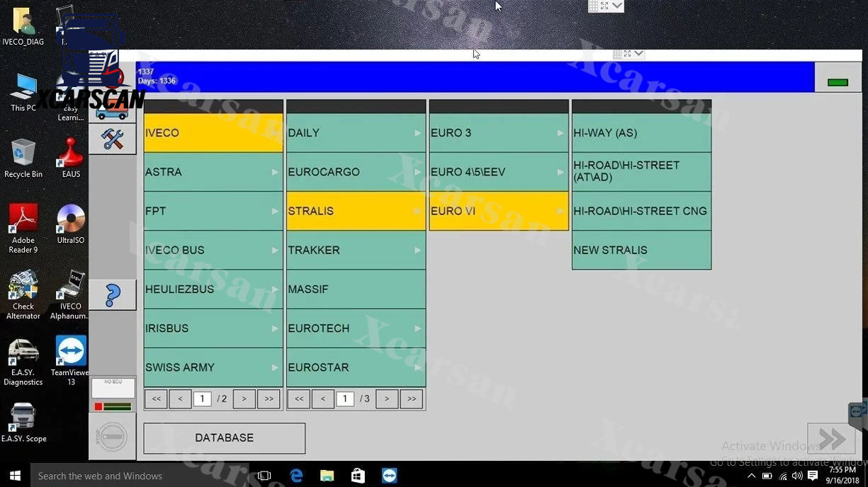Screen dimensions: 868x487
Task: Expand SWISS ARMY submenu arrow
Action: (x=275, y=367)
